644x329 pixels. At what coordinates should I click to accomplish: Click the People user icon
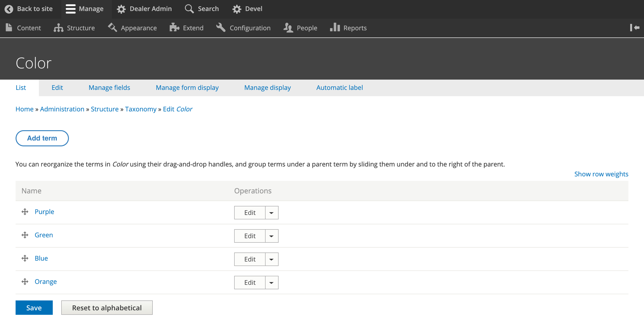288,28
